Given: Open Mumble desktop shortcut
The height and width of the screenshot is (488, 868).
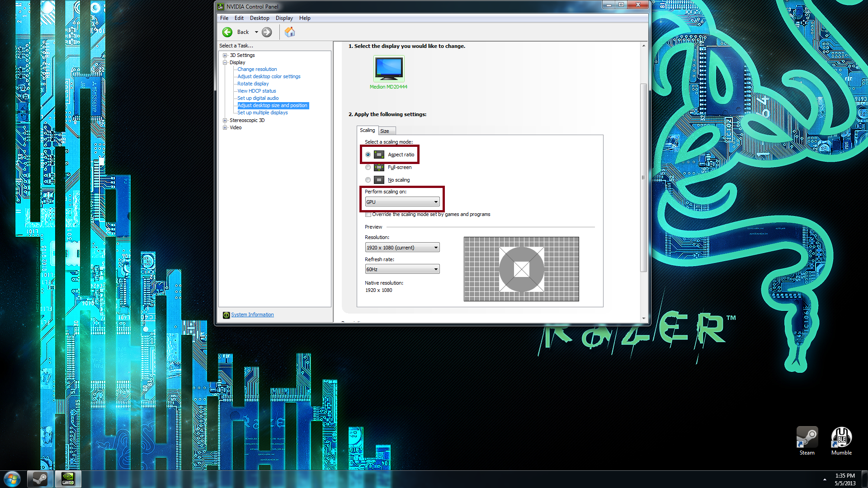Looking at the screenshot, I should pos(841,441).
